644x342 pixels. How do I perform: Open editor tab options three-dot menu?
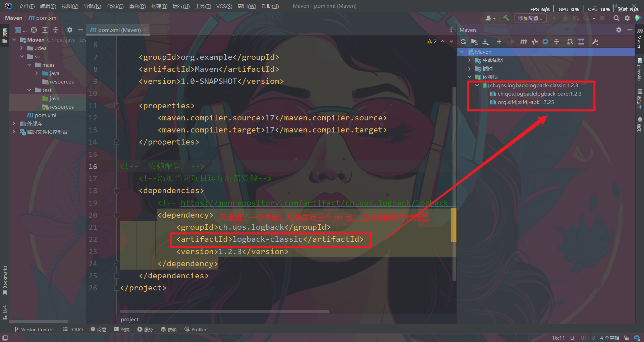coord(451,30)
